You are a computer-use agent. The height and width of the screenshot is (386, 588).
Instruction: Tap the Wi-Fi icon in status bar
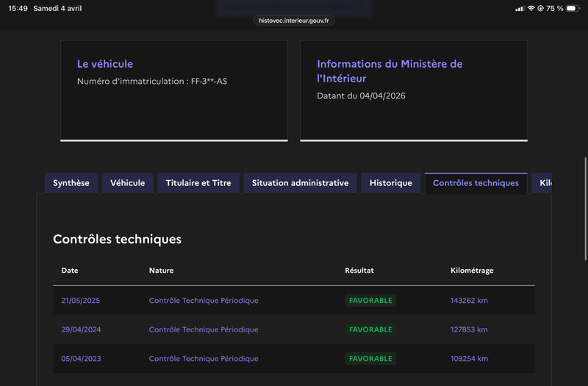[x=531, y=8]
